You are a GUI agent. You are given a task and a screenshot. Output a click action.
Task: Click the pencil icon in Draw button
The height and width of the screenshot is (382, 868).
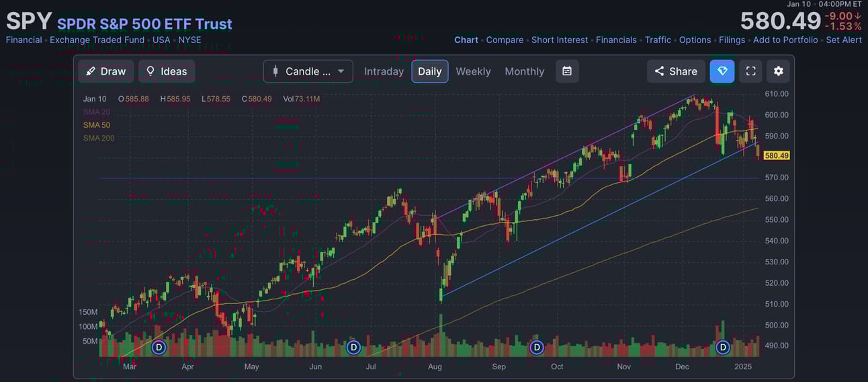pyautogui.click(x=91, y=71)
